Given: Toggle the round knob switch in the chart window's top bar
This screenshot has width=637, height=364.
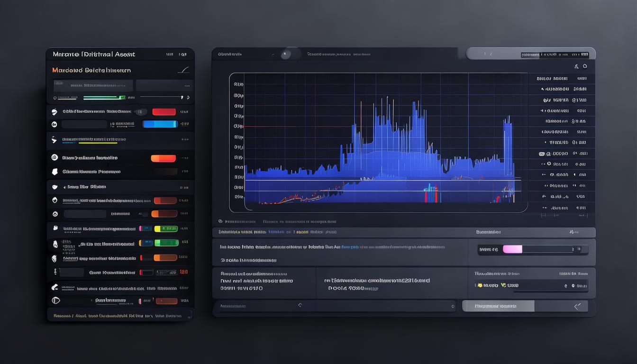Looking at the screenshot, I should click(286, 54).
